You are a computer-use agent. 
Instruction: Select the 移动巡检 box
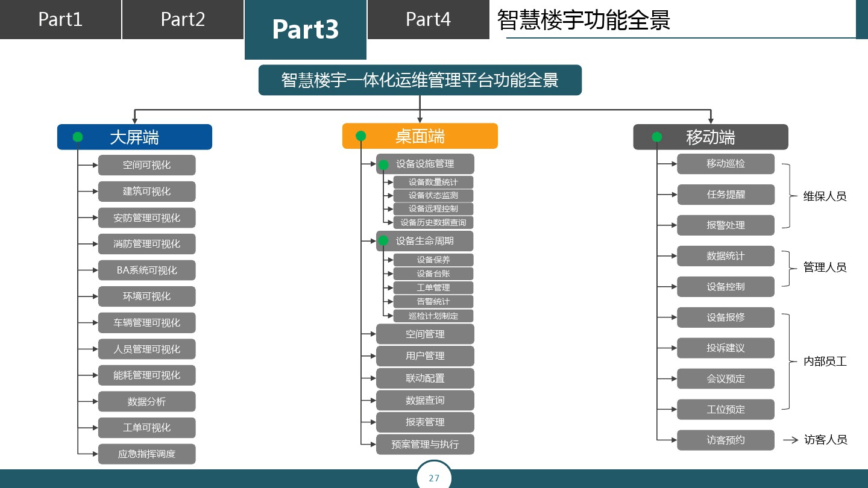(x=726, y=164)
